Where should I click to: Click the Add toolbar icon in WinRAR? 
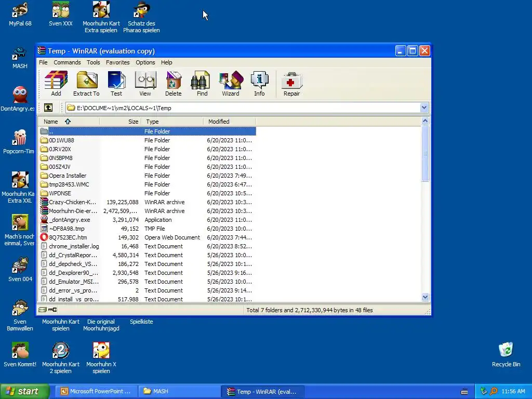coord(56,84)
